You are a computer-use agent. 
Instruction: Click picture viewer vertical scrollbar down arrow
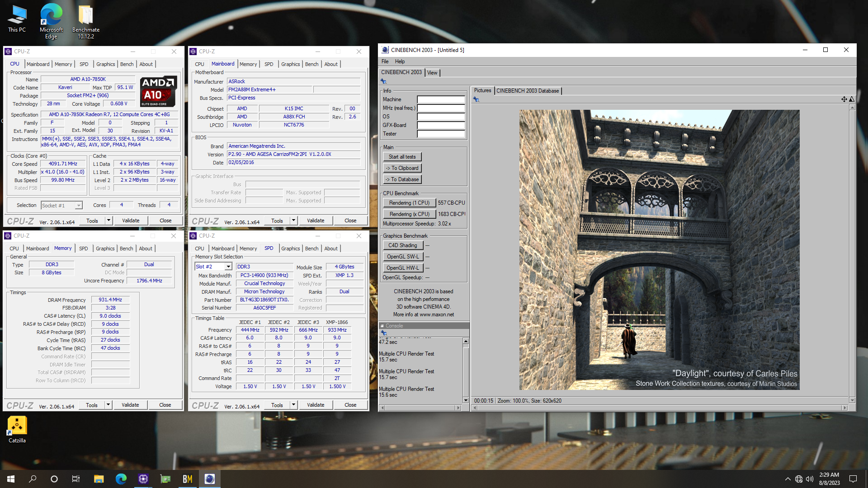pos(852,400)
